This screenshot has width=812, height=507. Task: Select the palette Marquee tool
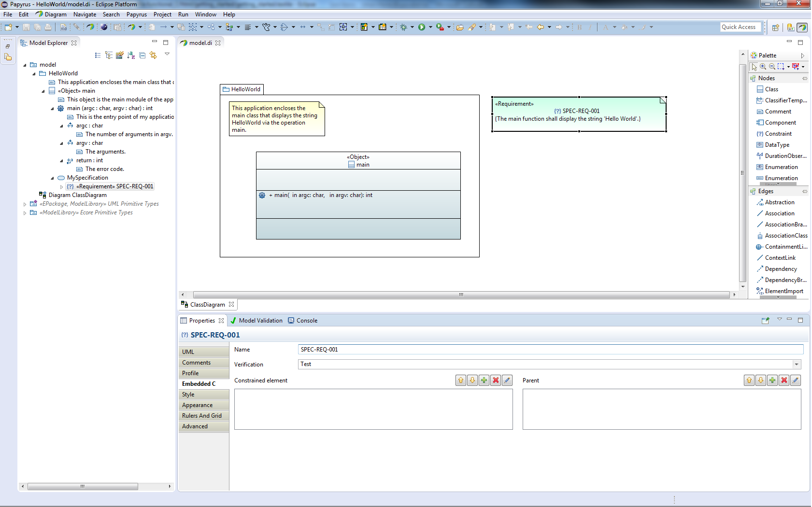[x=781, y=67]
